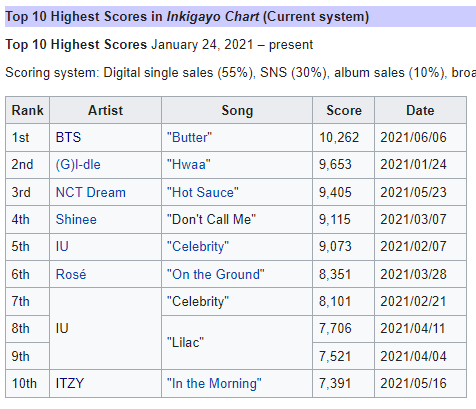Select the score 7,391
The height and width of the screenshot is (409, 476).
335,383
